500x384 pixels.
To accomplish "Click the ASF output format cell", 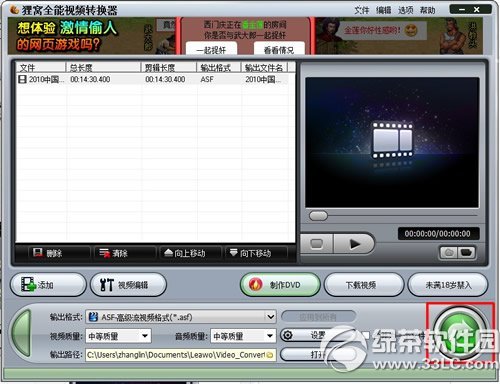I will point(207,79).
